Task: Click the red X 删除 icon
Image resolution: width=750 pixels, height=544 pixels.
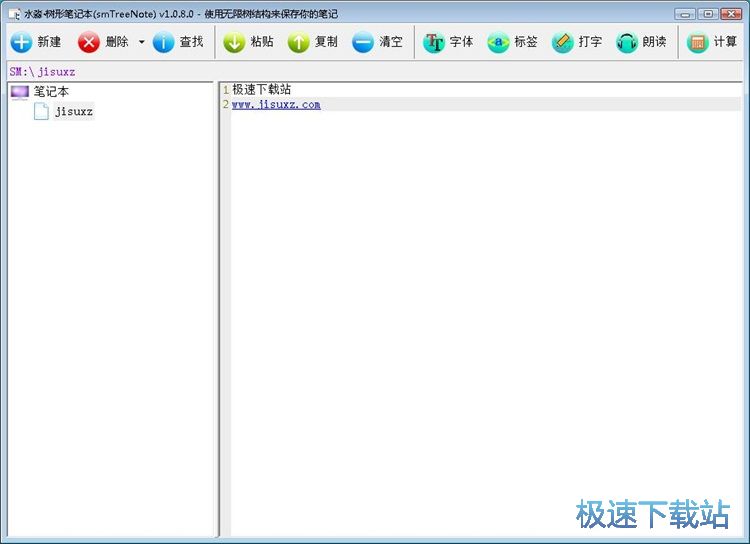Action: point(89,43)
